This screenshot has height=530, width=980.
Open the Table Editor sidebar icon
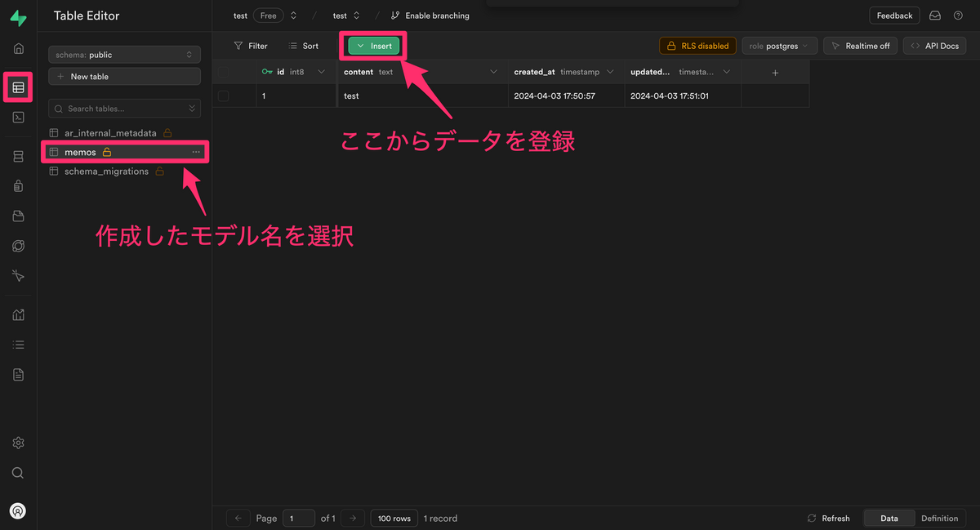pos(18,87)
